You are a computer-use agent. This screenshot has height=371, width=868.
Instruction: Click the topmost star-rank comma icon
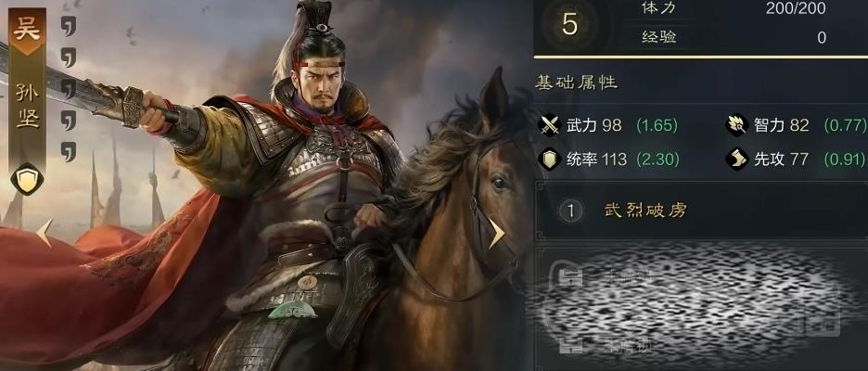pyautogui.click(x=68, y=26)
